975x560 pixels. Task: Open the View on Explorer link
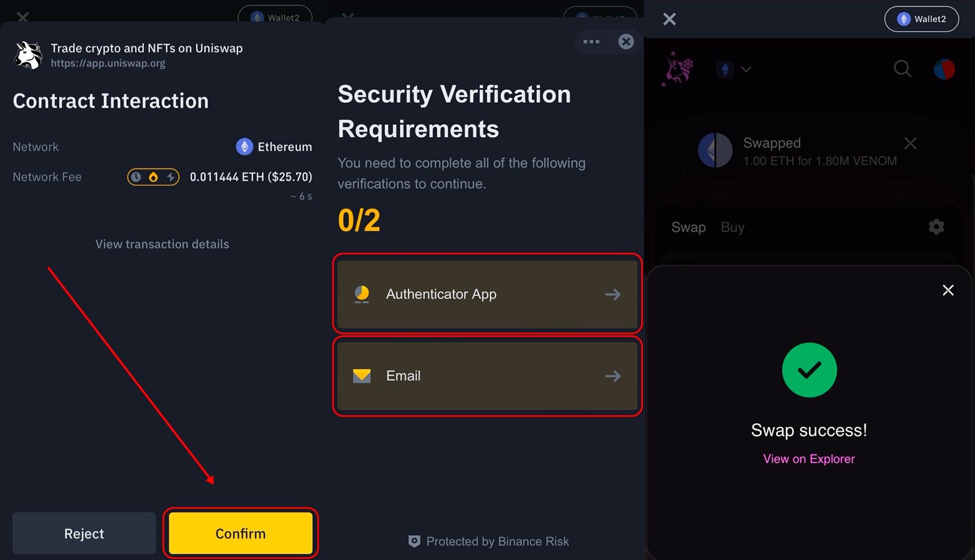[x=809, y=459]
